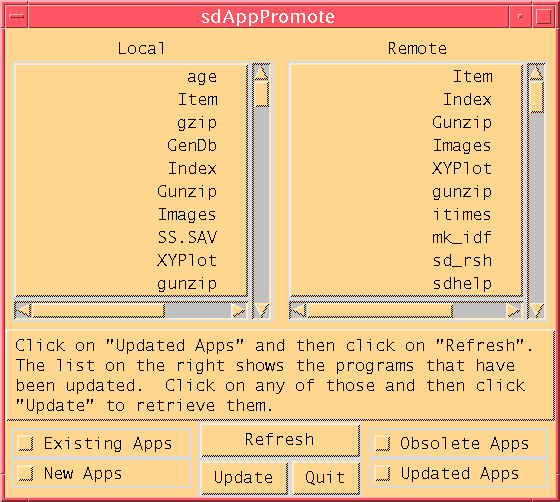Click the left arrow under the Remote list

tap(299, 310)
